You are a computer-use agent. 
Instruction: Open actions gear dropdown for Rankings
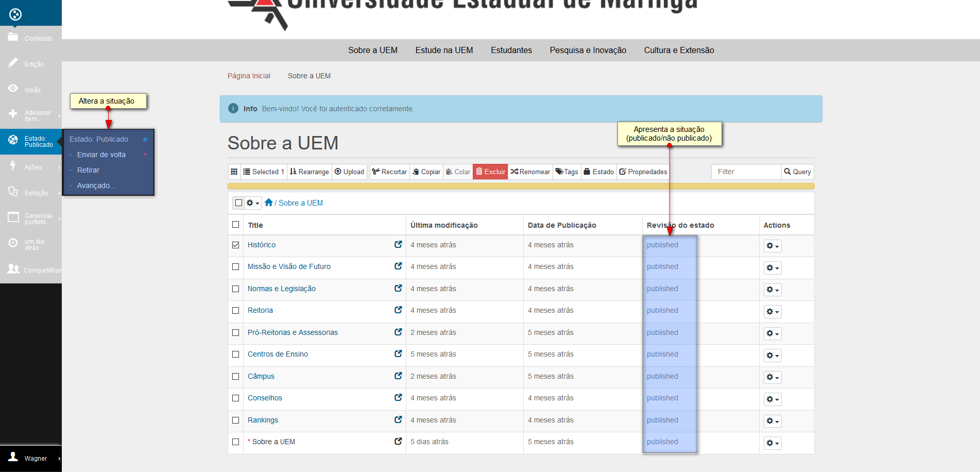pyautogui.click(x=772, y=421)
